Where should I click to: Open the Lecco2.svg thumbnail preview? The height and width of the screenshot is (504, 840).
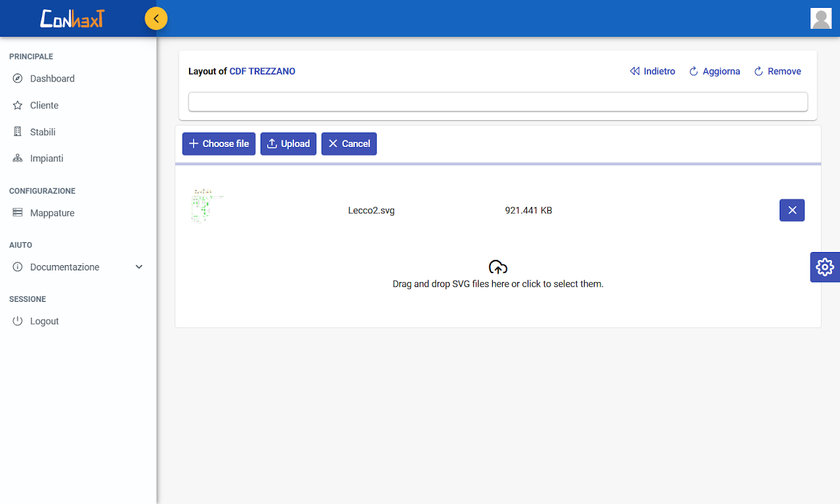tap(207, 207)
